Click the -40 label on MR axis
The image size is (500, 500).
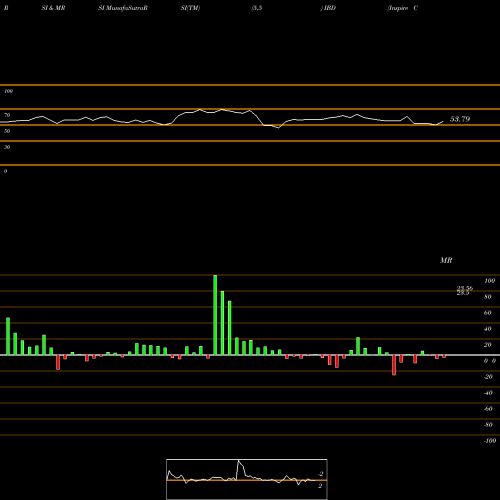[488, 393]
